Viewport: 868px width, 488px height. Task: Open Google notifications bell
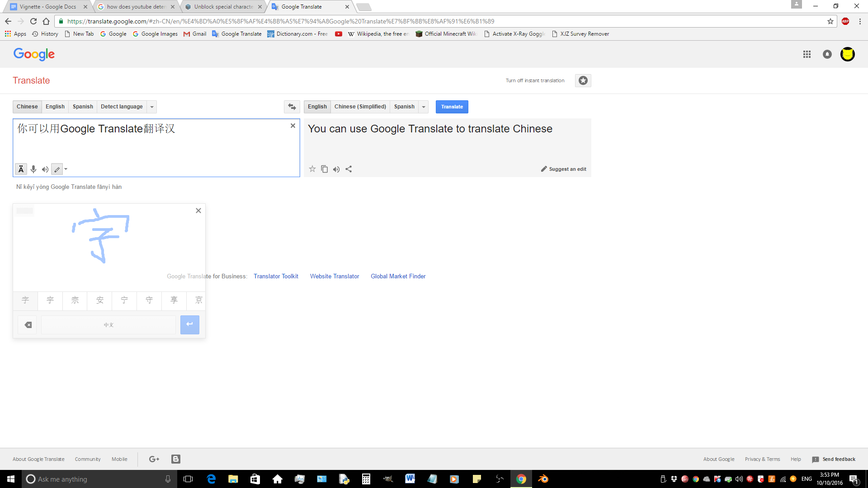pos(827,54)
